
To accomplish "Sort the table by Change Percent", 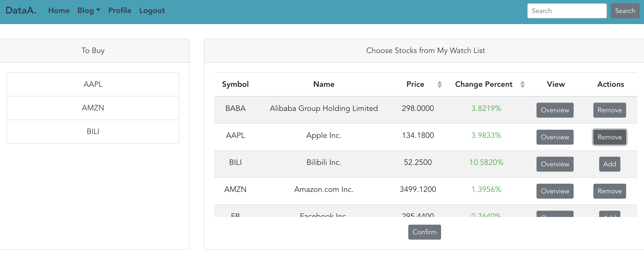I will (522, 84).
